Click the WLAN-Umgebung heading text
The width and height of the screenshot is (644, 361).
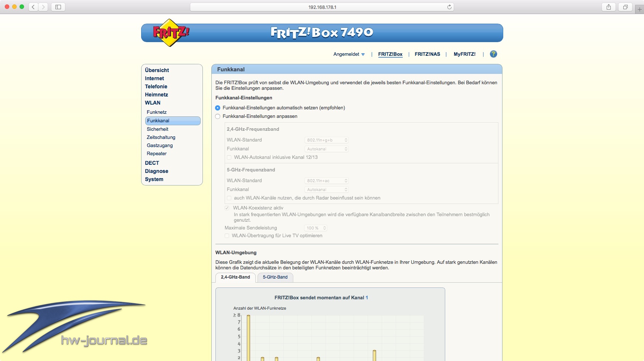(x=236, y=253)
